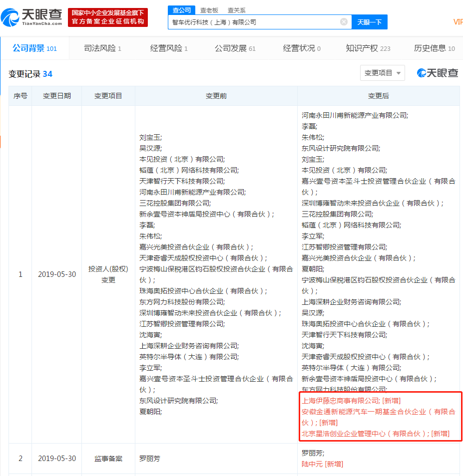This screenshot has height=476, width=463.
Task: Open 北京星浩创业企业管理中心 newly added investor
Action: point(365,434)
